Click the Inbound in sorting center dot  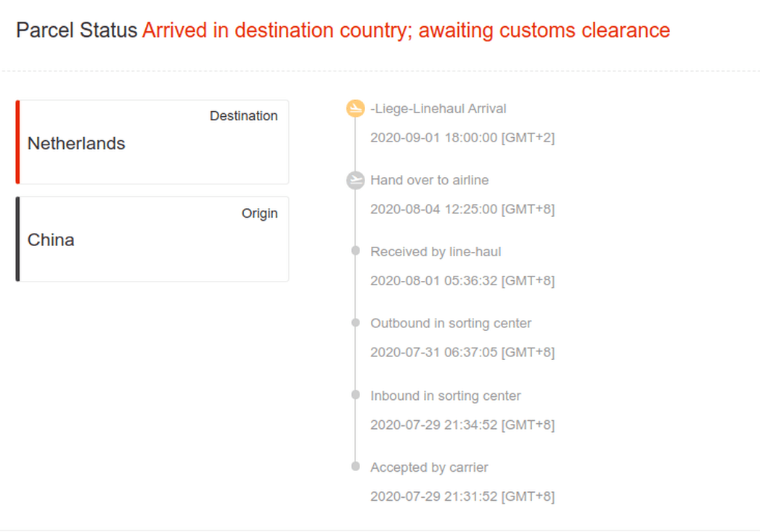pos(355,395)
